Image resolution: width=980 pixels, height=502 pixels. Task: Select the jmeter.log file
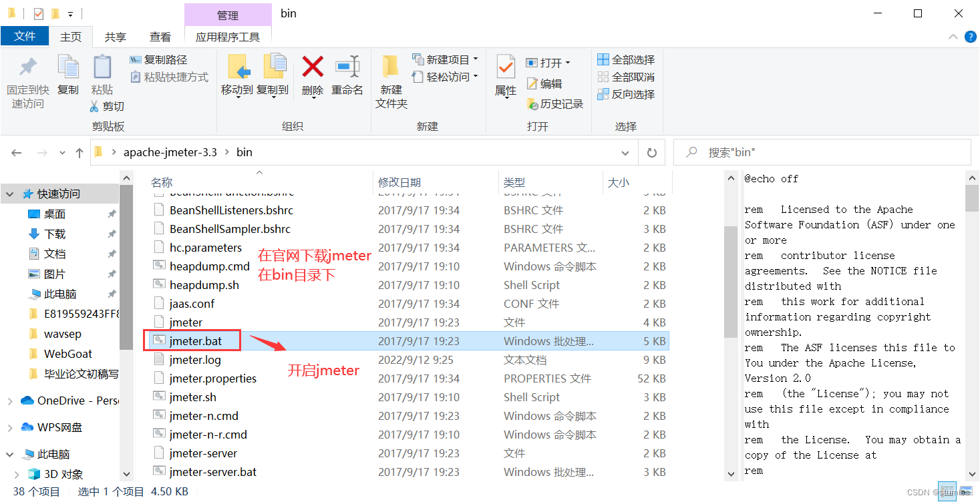pyautogui.click(x=407, y=360)
